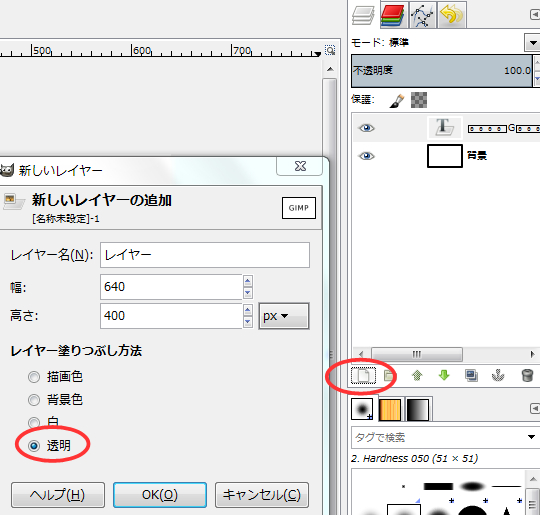540x515 pixels.
Task: Click the ヘルプ(H) help button
Action: coord(58,495)
